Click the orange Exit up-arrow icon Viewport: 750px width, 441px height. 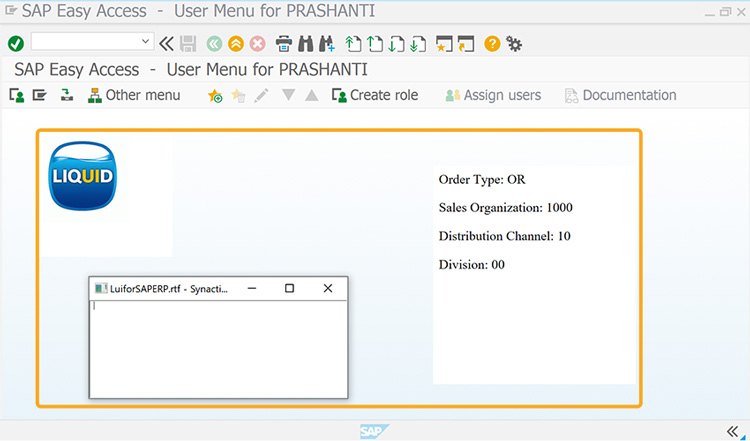pos(236,44)
